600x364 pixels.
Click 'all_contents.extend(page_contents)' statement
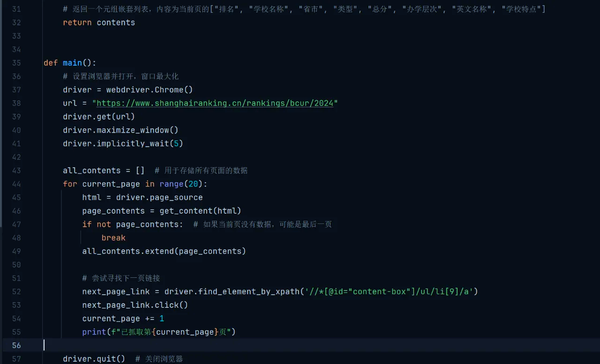pos(164,251)
